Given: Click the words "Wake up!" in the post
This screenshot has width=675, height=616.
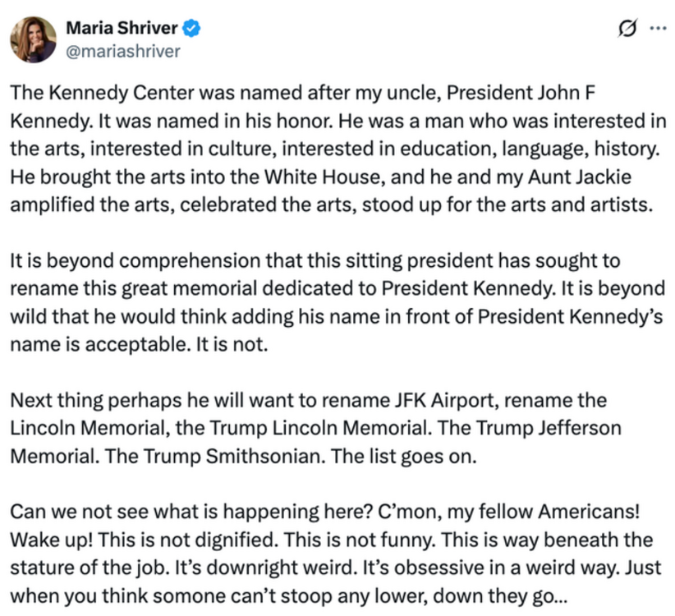Looking at the screenshot, I should (48, 540).
